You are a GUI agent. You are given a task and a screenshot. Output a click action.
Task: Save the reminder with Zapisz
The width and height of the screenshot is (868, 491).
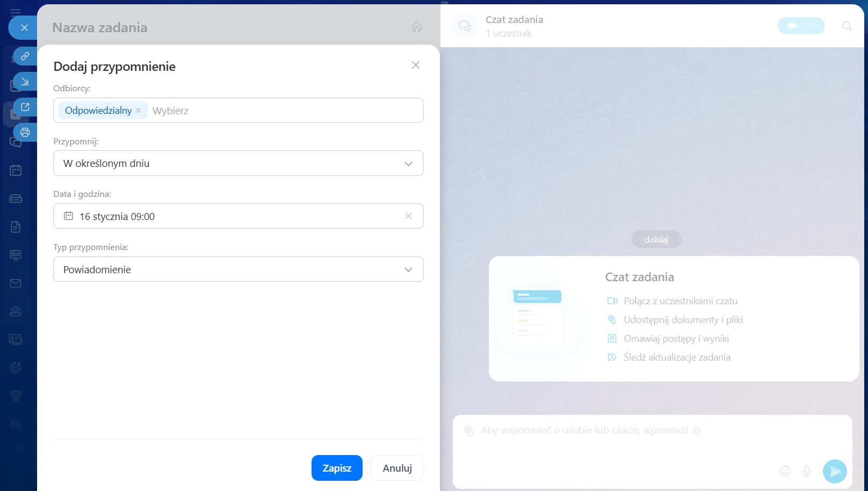click(x=337, y=468)
